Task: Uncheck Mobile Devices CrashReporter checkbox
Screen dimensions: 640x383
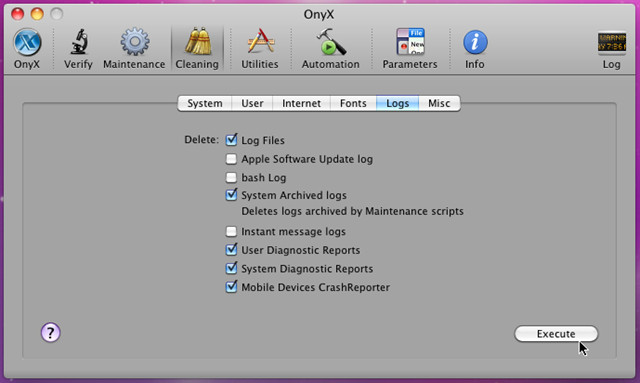Action: point(231,287)
